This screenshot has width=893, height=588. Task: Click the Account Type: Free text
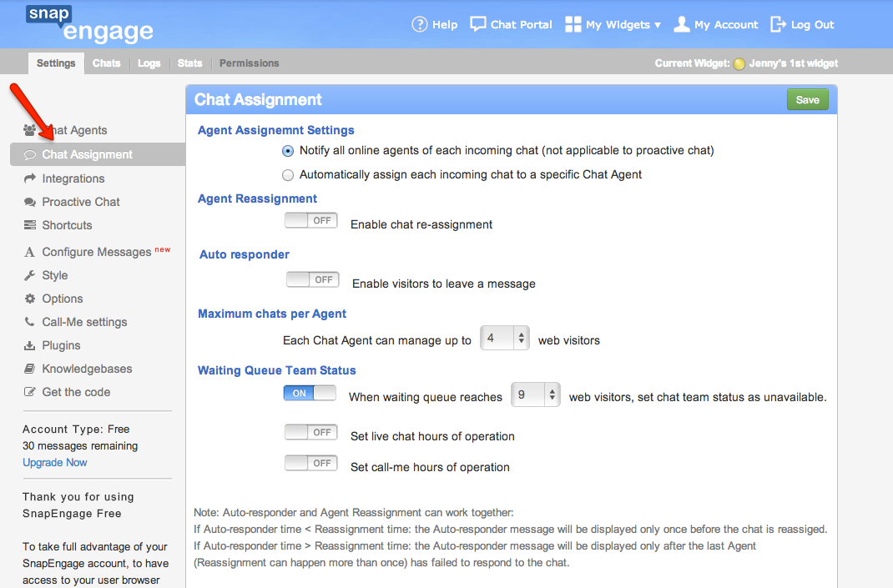[x=76, y=430]
